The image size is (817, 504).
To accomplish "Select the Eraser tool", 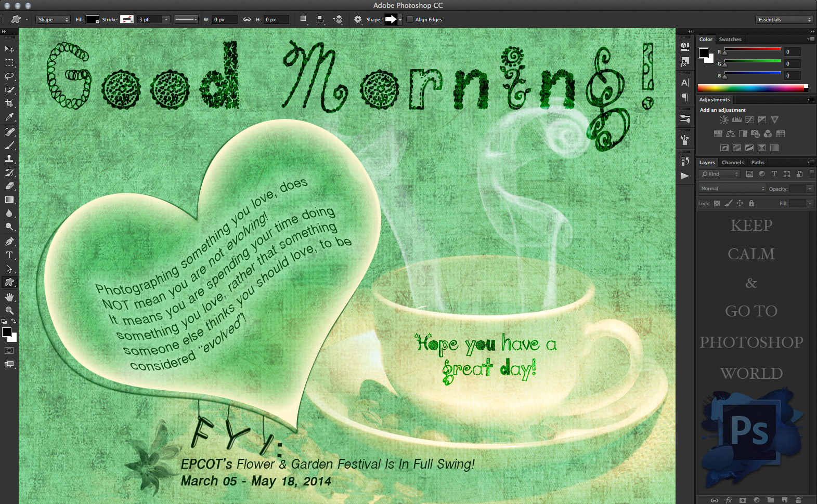I will (9, 186).
